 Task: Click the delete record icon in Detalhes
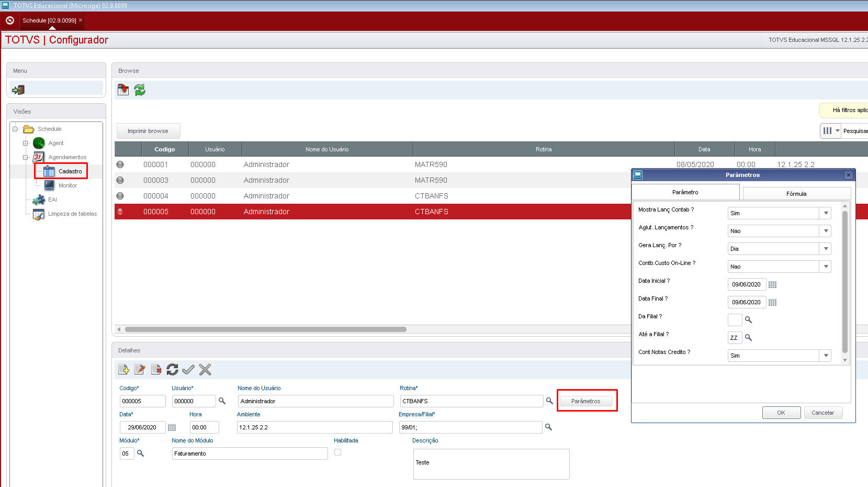tap(156, 370)
